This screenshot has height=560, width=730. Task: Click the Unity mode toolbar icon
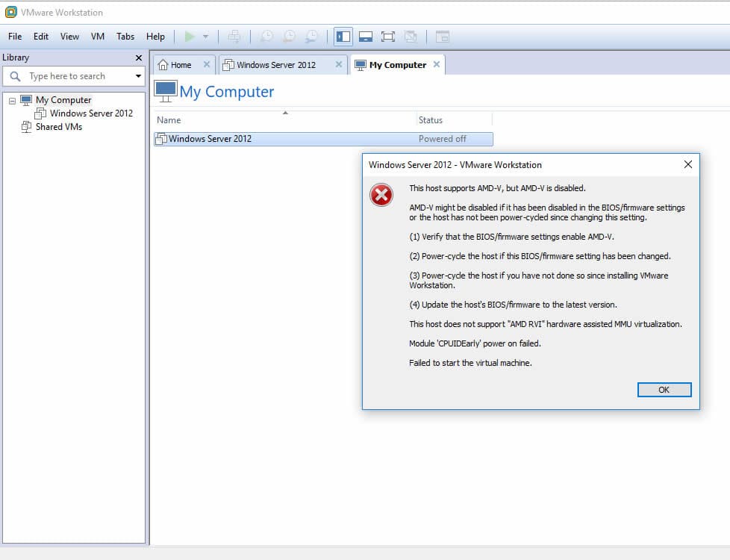click(411, 37)
